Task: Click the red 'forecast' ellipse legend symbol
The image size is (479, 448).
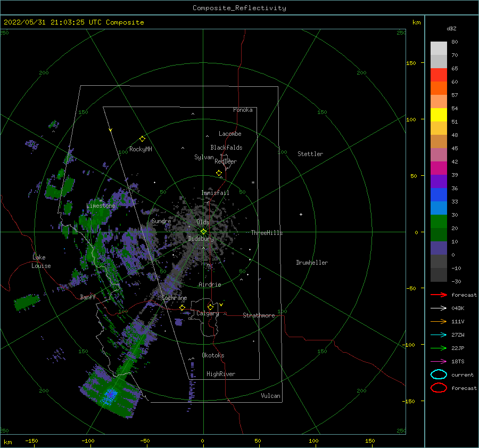Action: (439, 388)
